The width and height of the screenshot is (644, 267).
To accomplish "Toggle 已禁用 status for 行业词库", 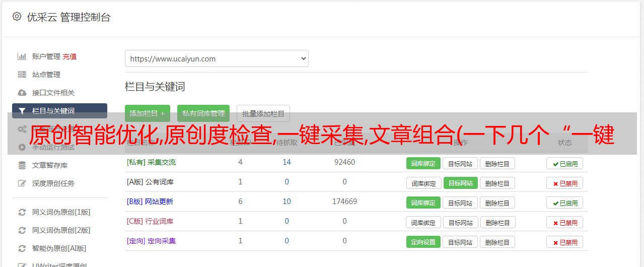I will click(x=564, y=222).
